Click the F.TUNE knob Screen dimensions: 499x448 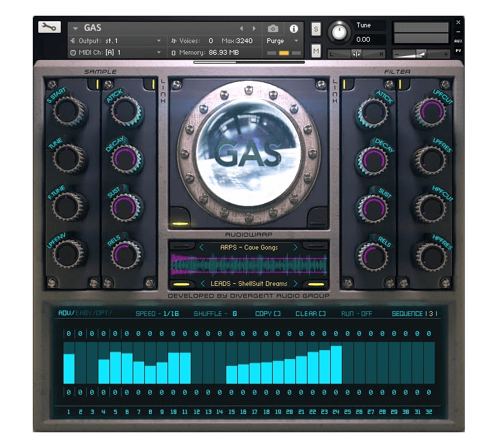coord(68,207)
